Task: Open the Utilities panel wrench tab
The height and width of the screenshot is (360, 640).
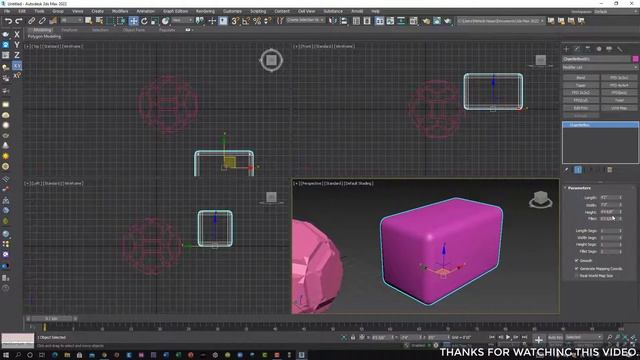Action: [620, 49]
